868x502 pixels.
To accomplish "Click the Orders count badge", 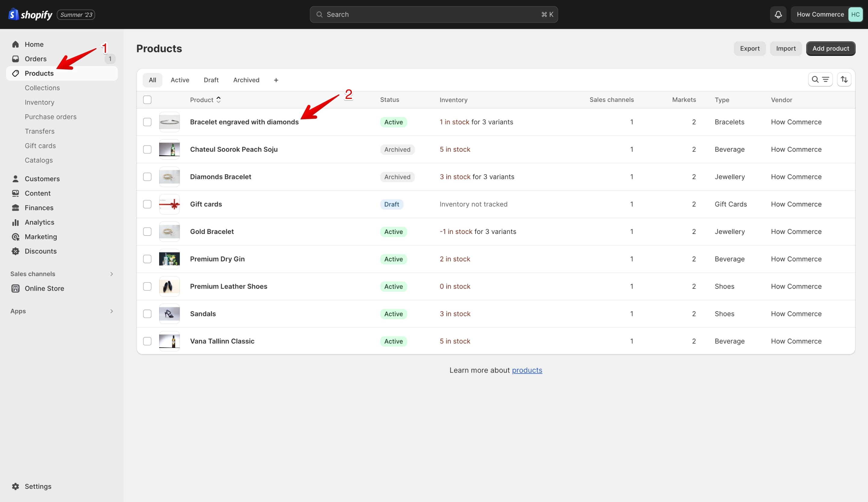I will [110, 59].
